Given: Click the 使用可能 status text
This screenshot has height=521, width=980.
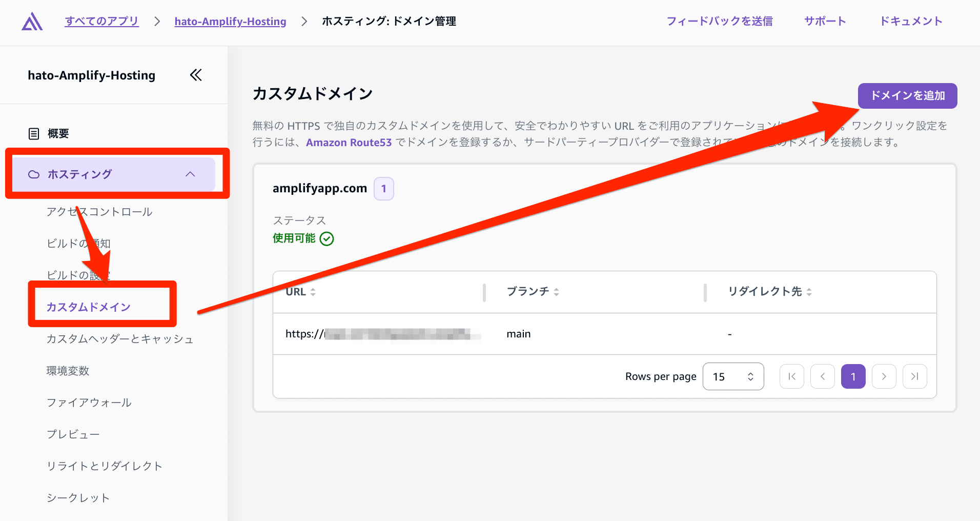Looking at the screenshot, I should coord(294,238).
